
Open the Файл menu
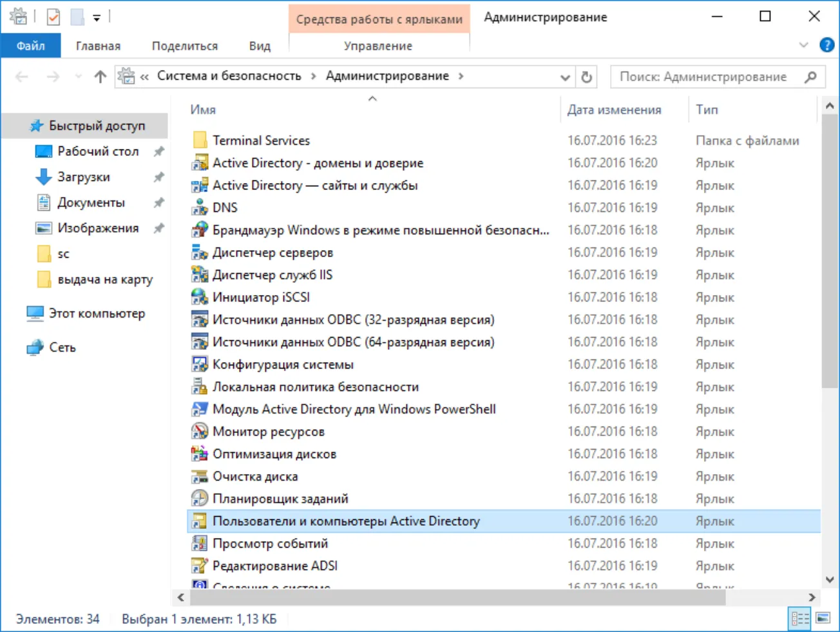(x=31, y=46)
